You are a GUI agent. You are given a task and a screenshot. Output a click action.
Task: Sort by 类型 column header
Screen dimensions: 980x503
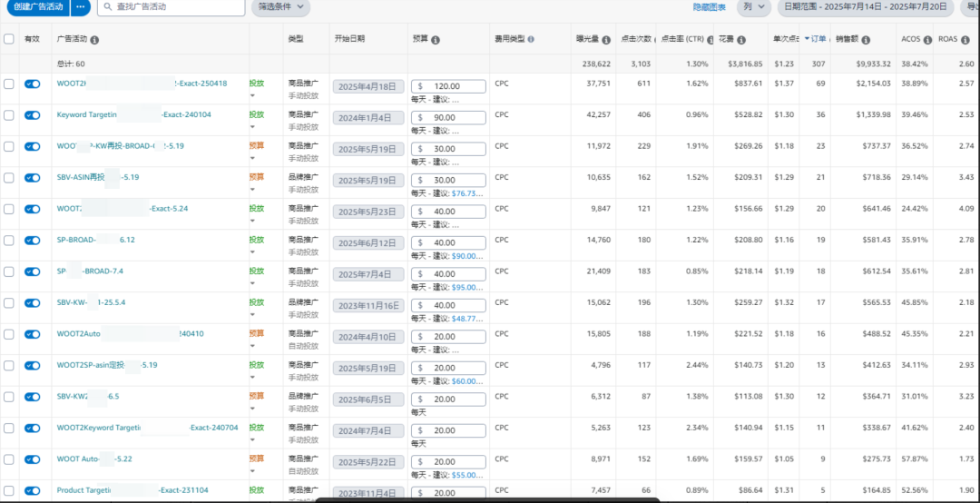296,39
